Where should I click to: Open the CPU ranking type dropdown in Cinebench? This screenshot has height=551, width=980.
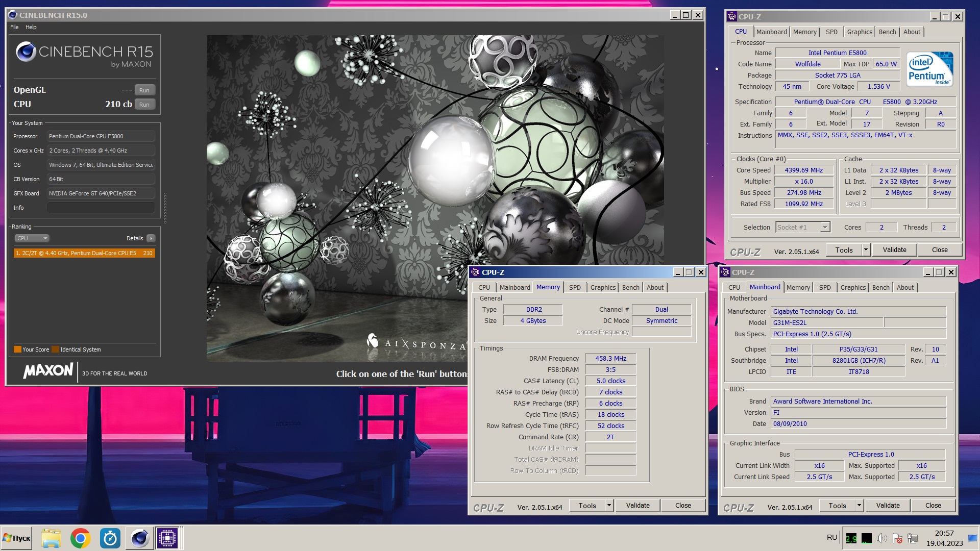[32, 238]
